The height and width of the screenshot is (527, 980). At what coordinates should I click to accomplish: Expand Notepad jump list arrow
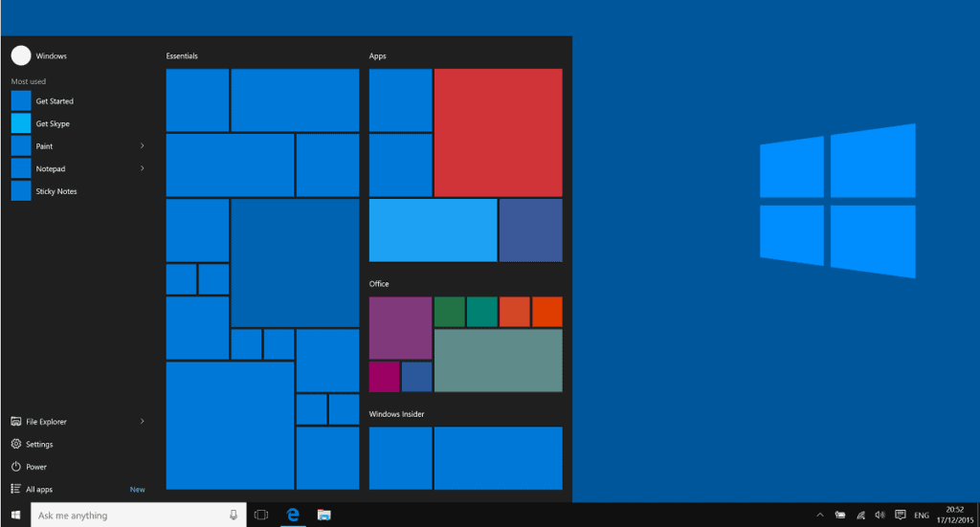tap(143, 168)
